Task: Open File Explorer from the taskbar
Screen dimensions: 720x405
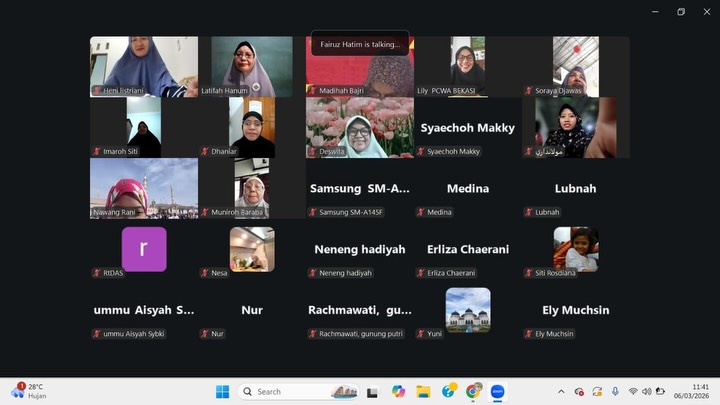Action: (423, 391)
